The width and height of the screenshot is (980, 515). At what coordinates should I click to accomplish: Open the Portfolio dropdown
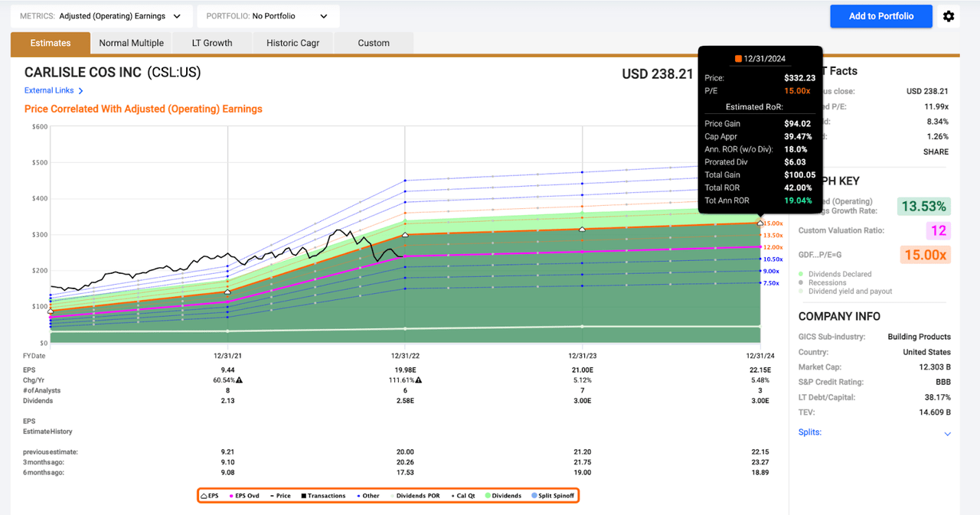pos(268,16)
